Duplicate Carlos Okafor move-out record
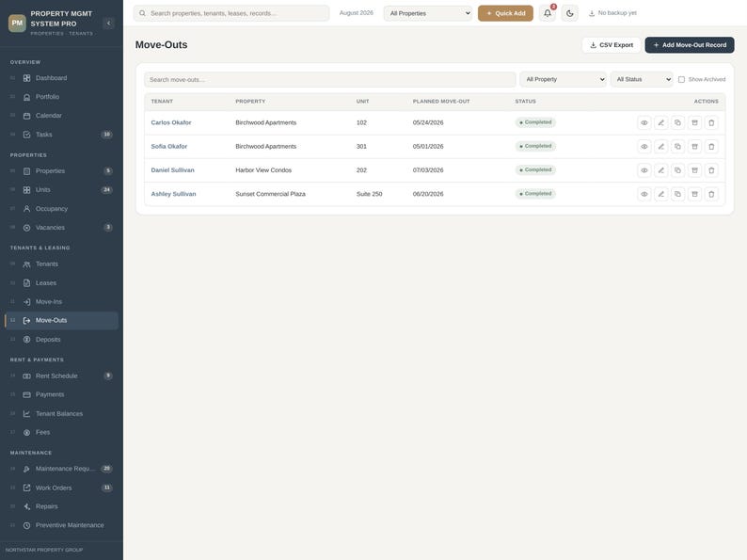 coord(677,122)
